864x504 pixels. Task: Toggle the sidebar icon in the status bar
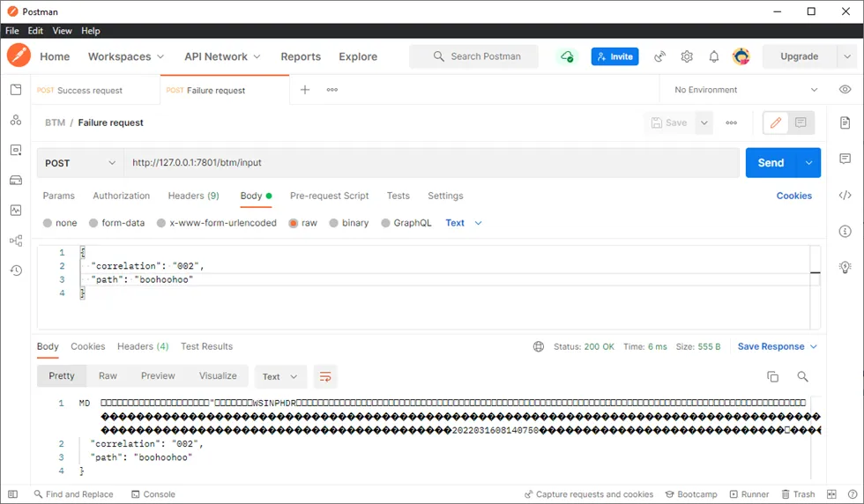pos(12,494)
